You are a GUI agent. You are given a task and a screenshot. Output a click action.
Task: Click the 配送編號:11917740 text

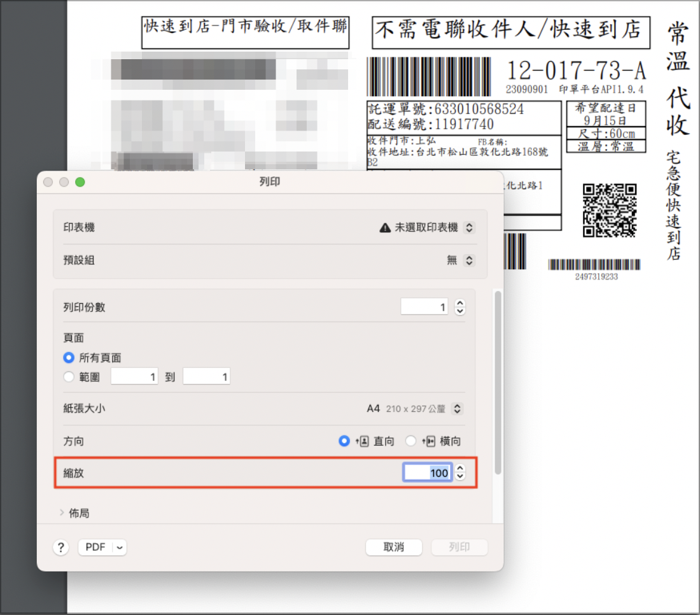pyautogui.click(x=431, y=124)
